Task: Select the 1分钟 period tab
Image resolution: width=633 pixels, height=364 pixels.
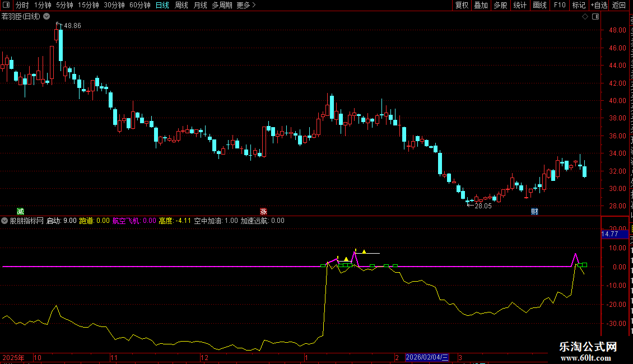Action: tap(43, 5)
